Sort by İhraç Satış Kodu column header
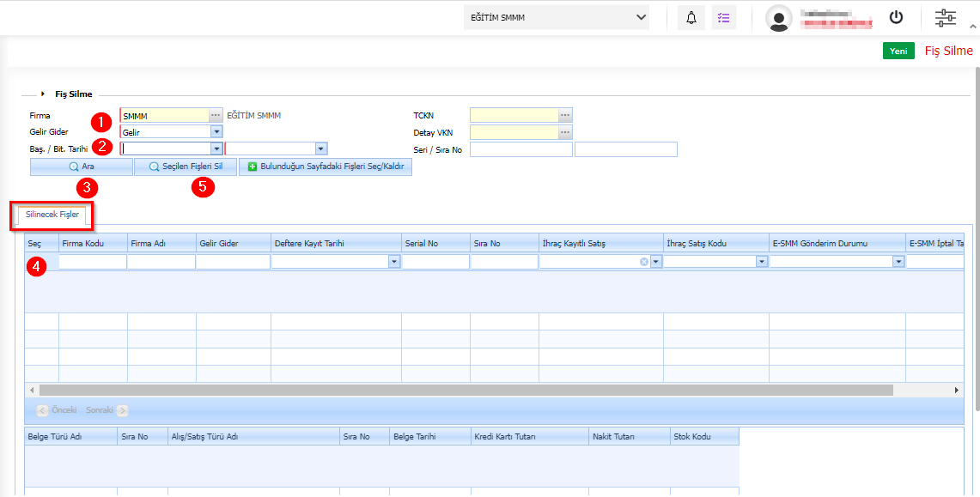The width and height of the screenshot is (980, 497). tap(716, 243)
